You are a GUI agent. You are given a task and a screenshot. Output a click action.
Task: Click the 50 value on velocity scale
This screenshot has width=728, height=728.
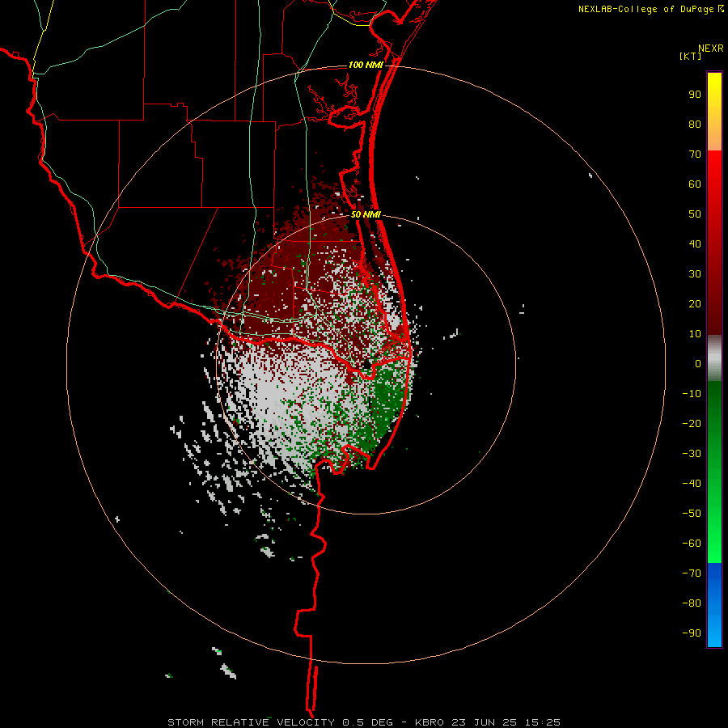[x=695, y=214]
